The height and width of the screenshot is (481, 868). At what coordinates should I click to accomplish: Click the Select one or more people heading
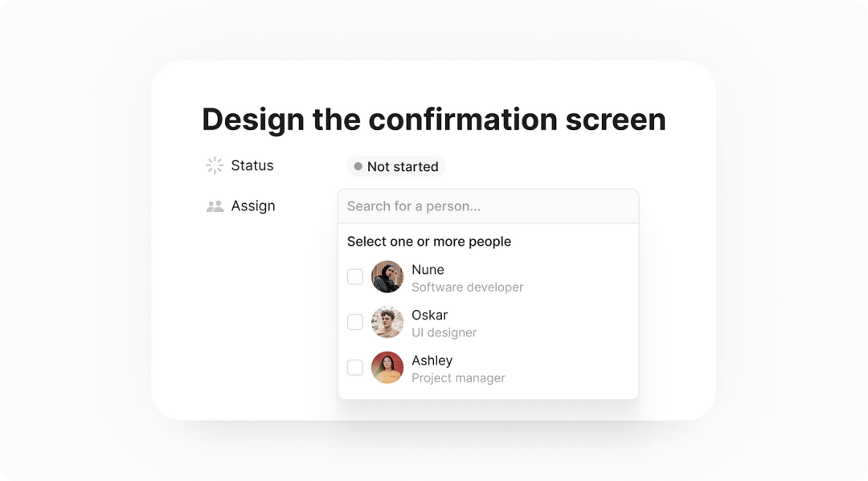click(x=429, y=242)
